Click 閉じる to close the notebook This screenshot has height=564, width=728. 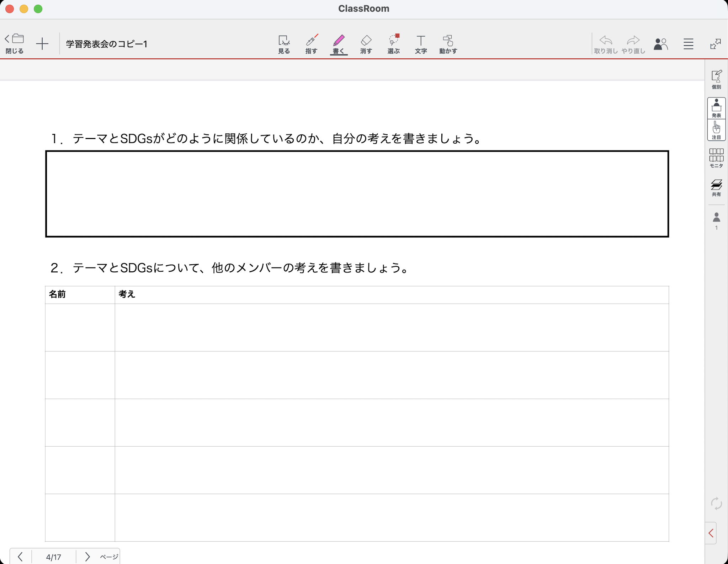[x=14, y=44]
